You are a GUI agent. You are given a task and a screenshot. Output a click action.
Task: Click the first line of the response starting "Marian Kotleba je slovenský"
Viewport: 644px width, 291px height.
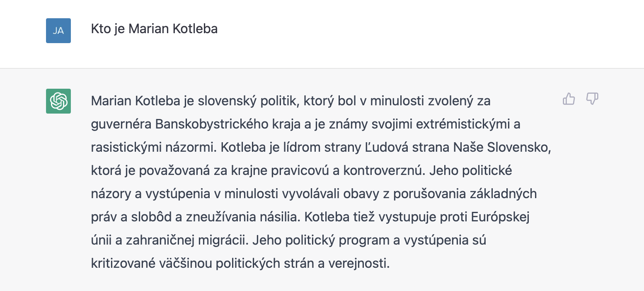(x=290, y=101)
